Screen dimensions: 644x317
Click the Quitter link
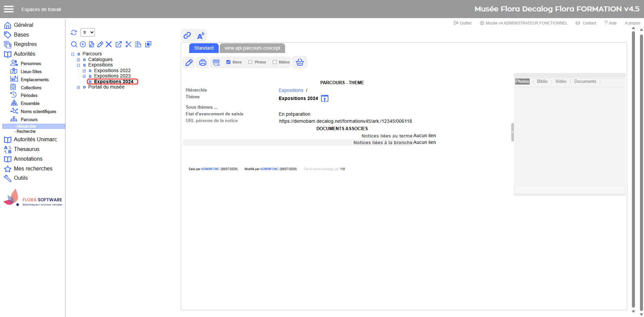pos(463,23)
